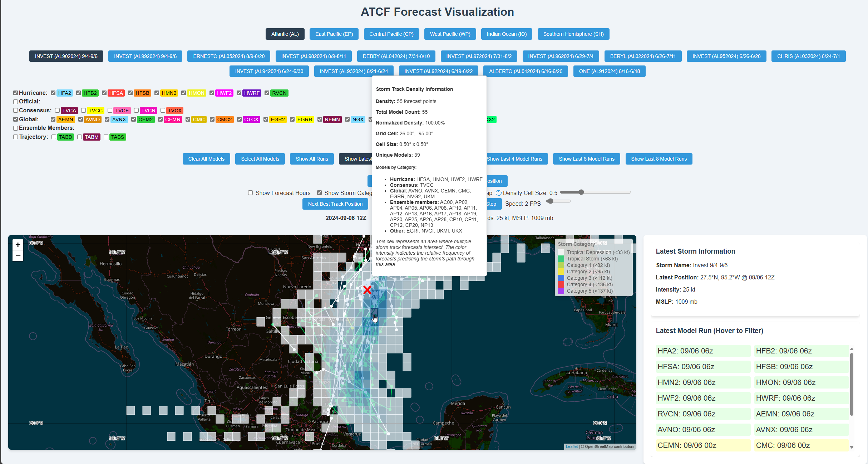Uncheck the AEMN global model
868x464 pixels.
(53, 119)
